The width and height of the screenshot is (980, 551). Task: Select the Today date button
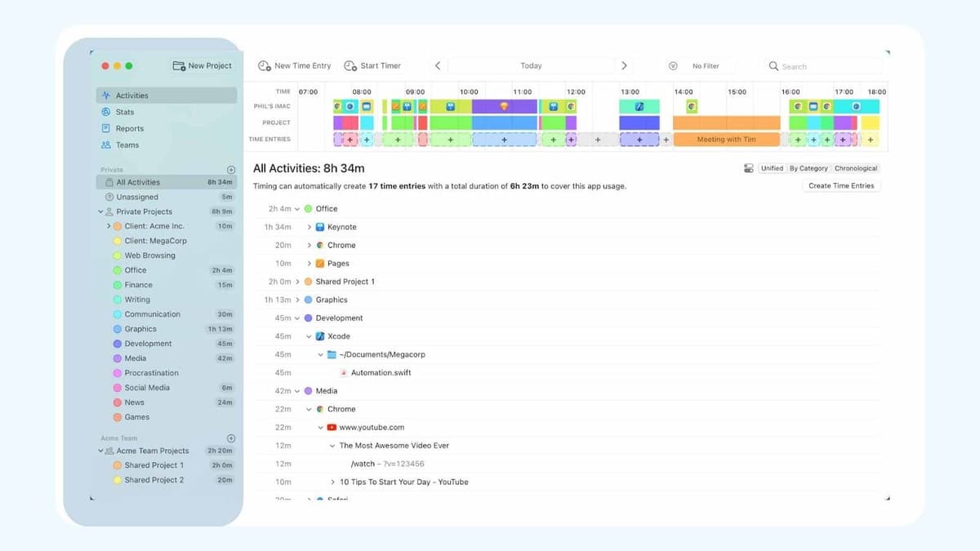click(x=531, y=66)
